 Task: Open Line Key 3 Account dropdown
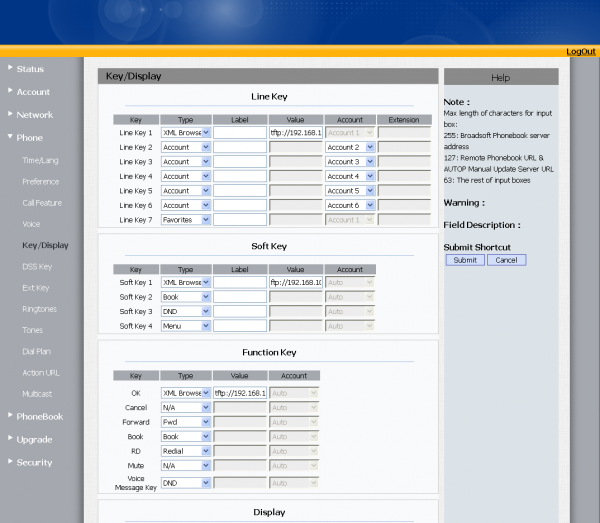(350, 162)
